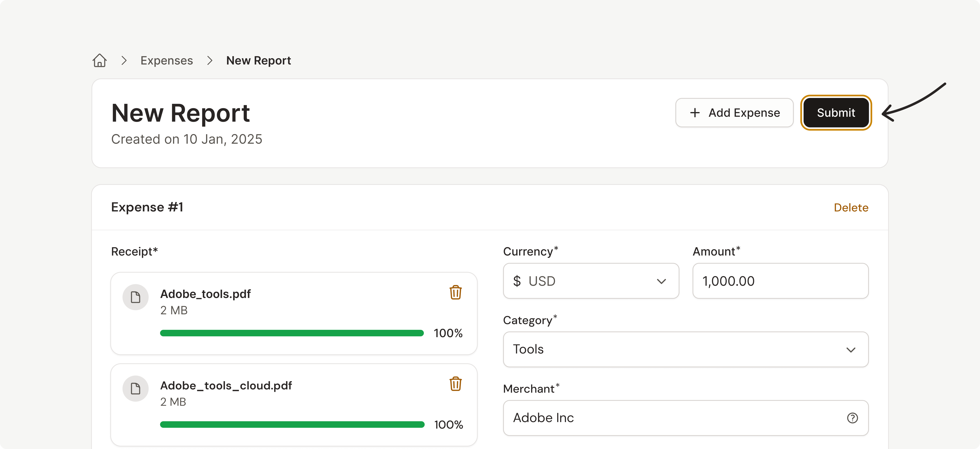Delete the Adobe_tools.pdf receipt via trash icon

[455, 292]
